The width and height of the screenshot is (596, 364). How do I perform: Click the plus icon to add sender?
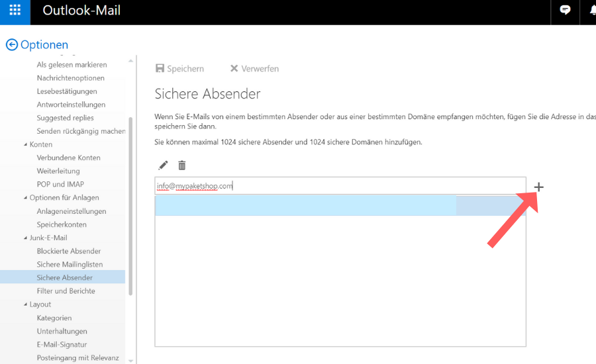[538, 187]
